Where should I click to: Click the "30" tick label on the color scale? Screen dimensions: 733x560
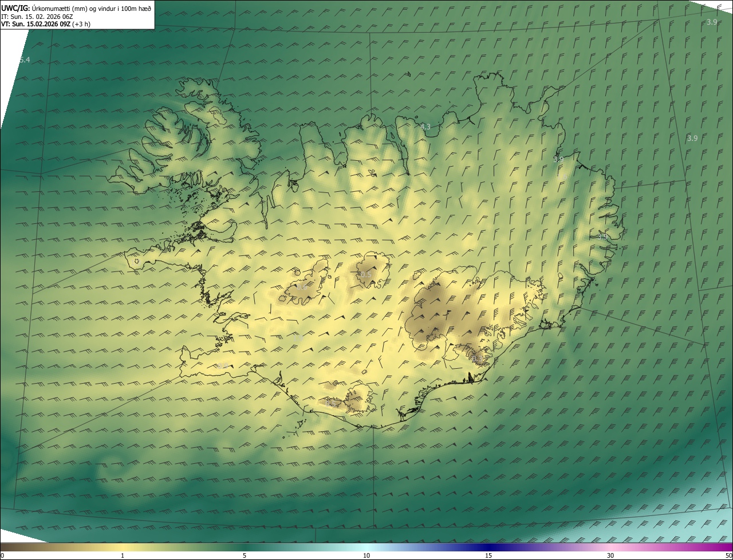click(610, 555)
